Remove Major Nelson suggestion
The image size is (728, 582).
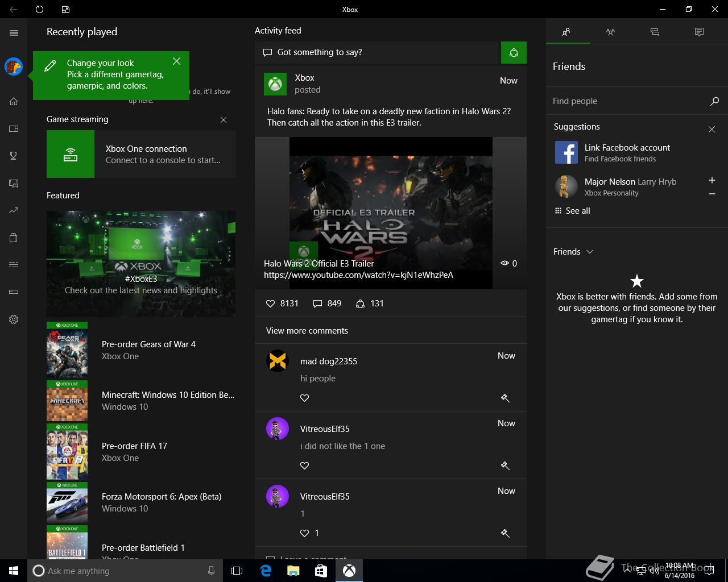tap(712, 194)
